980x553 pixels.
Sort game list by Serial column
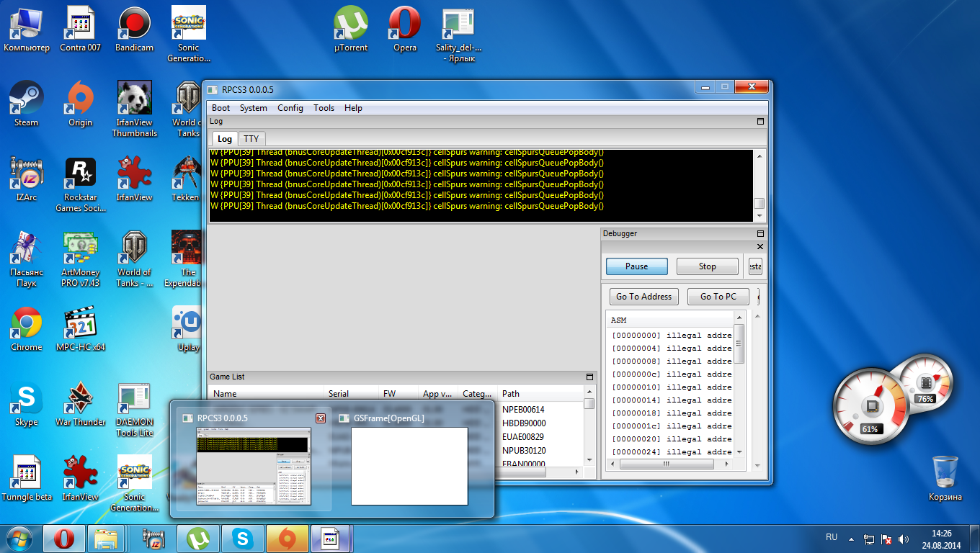(x=350, y=394)
